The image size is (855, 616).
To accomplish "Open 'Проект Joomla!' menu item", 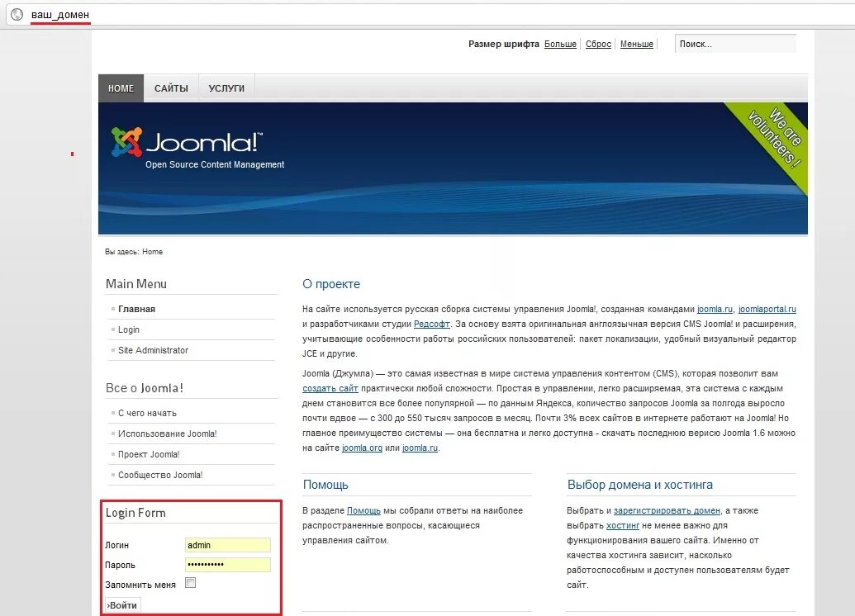I will click(149, 455).
